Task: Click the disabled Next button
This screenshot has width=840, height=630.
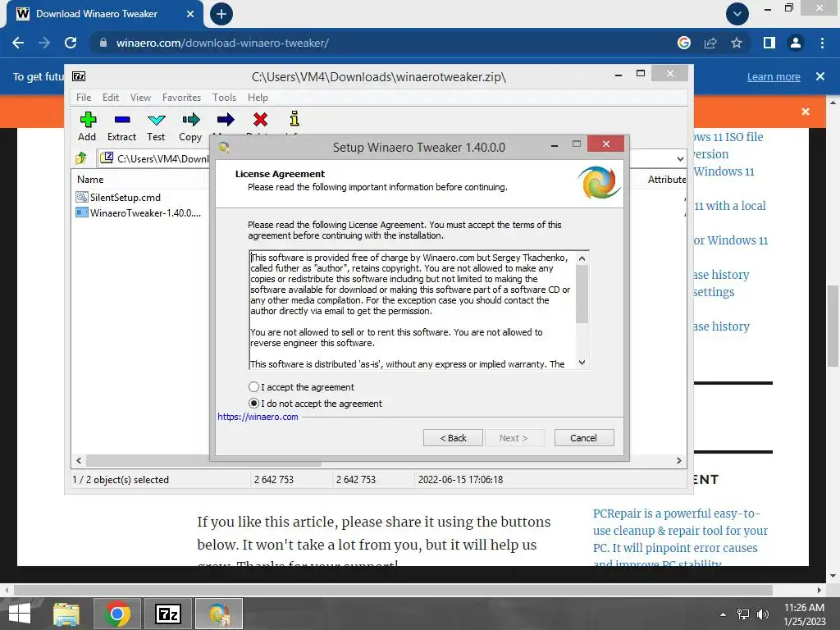Action: (514, 438)
